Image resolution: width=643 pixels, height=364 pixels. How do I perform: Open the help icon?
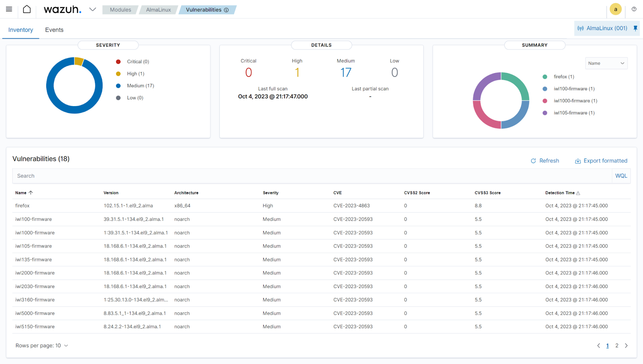point(634,9)
